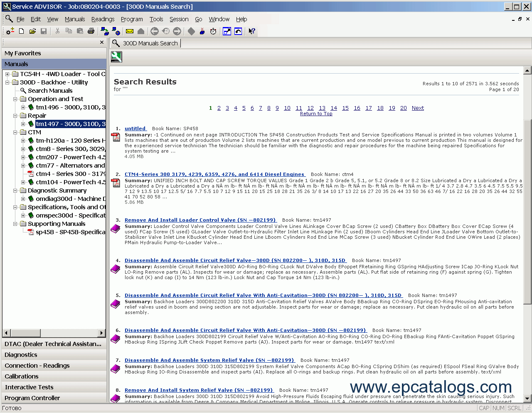Activate the What's This help cursor icon
This screenshot has height=413, width=532.
tap(252, 31)
